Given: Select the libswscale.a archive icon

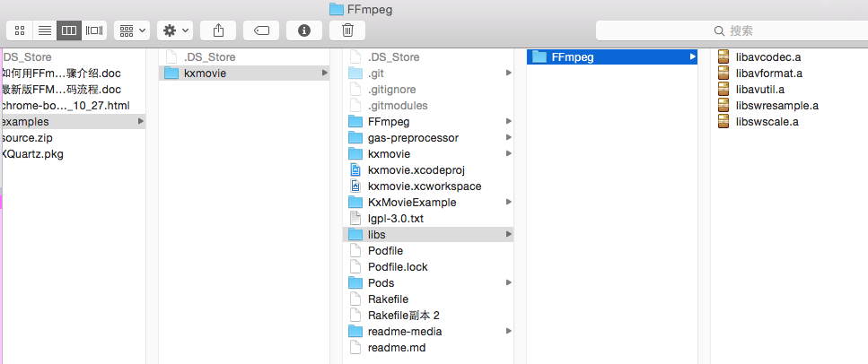Looking at the screenshot, I should [723, 122].
